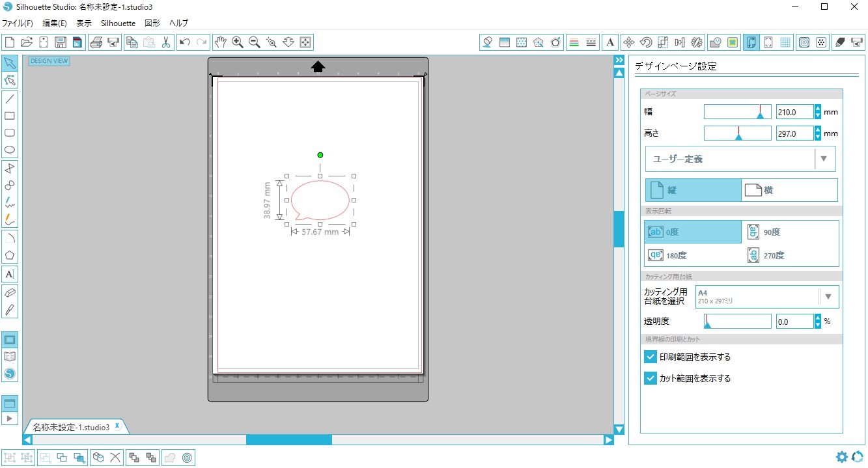Open the Text Style panel icon

point(610,42)
